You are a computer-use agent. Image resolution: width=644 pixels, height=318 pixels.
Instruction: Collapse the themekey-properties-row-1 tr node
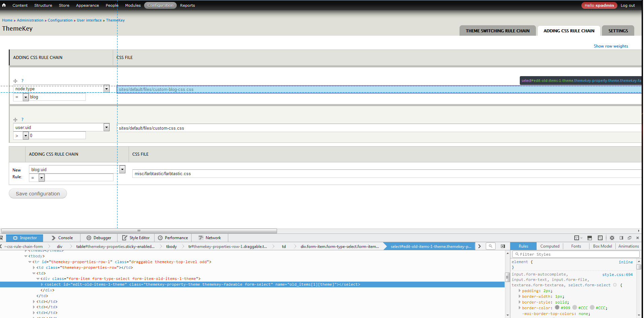pyautogui.click(x=30, y=262)
